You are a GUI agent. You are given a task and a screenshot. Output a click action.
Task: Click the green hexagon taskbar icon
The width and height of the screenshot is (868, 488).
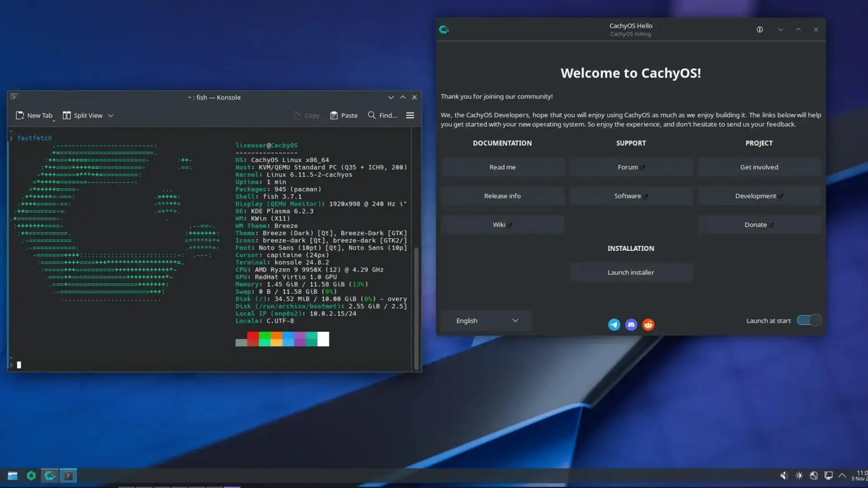[x=31, y=475]
